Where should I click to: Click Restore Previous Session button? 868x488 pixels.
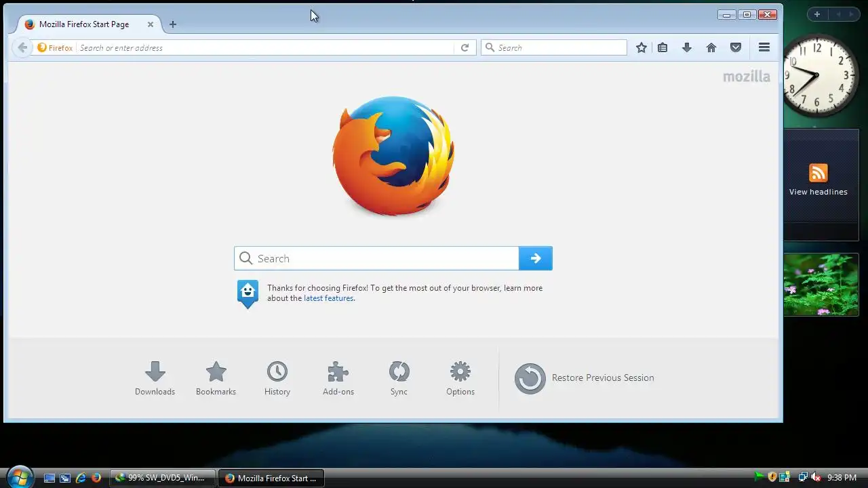point(585,378)
